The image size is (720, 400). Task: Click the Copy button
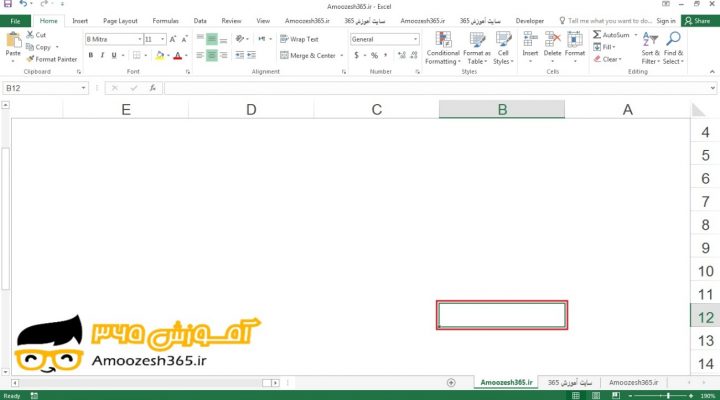pos(39,47)
